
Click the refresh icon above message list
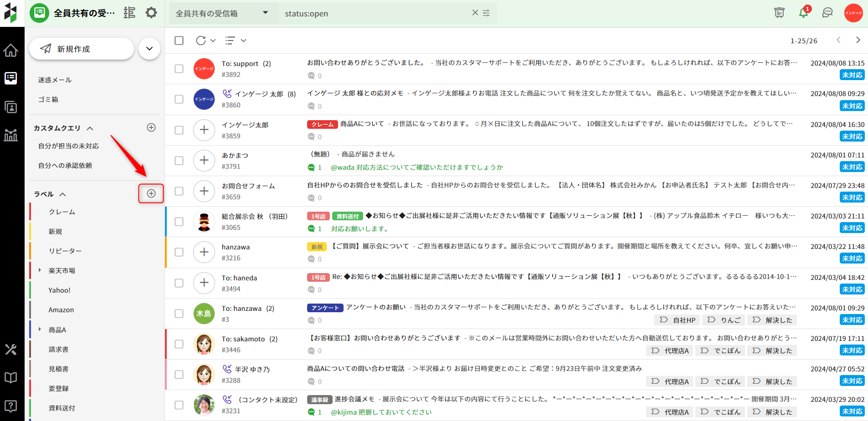point(200,41)
